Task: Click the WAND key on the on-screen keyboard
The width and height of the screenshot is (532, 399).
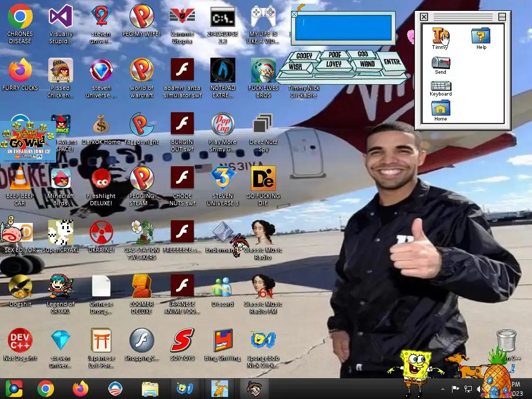Action: click(367, 64)
